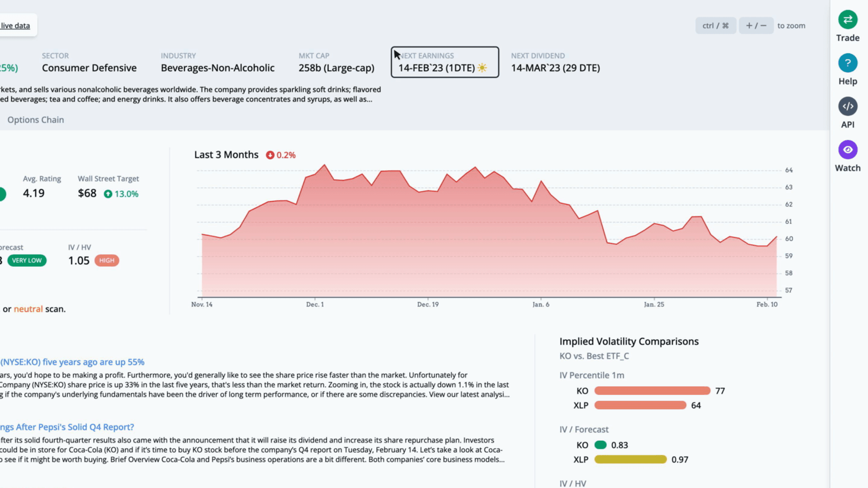Click the Implied Volatility Comparisons heading

(629, 341)
